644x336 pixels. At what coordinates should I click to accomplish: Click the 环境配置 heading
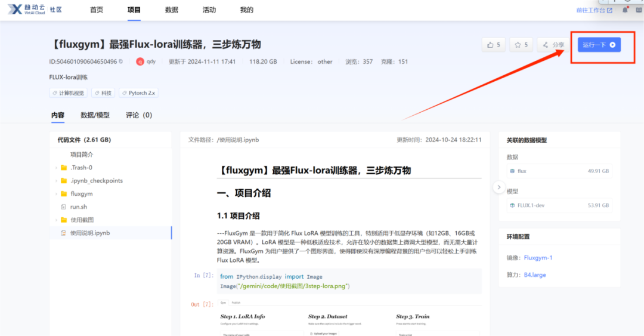pyautogui.click(x=518, y=237)
